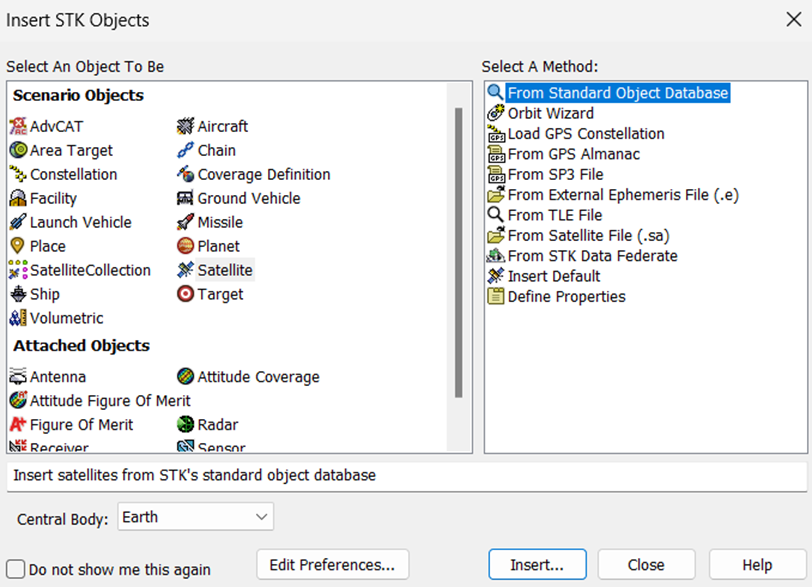Select From GPS Almanac text
The width and height of the screenshot is (812, 587).
point(573,154)
